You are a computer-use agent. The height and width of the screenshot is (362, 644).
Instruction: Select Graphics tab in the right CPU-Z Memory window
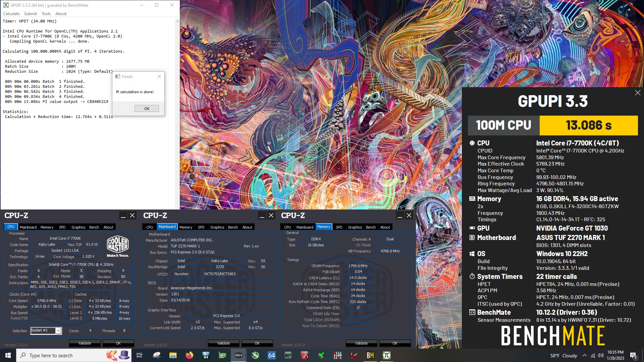coord(355,227)
